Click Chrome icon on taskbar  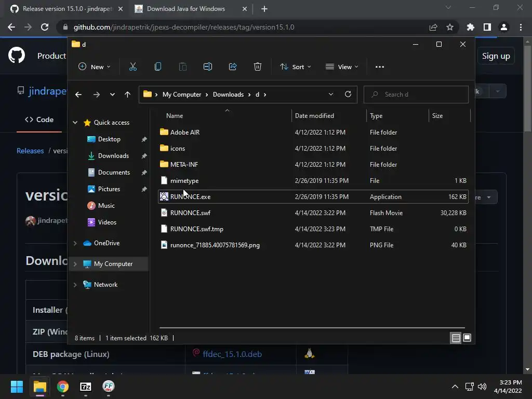pyautogui.click(x=63, y=387)
